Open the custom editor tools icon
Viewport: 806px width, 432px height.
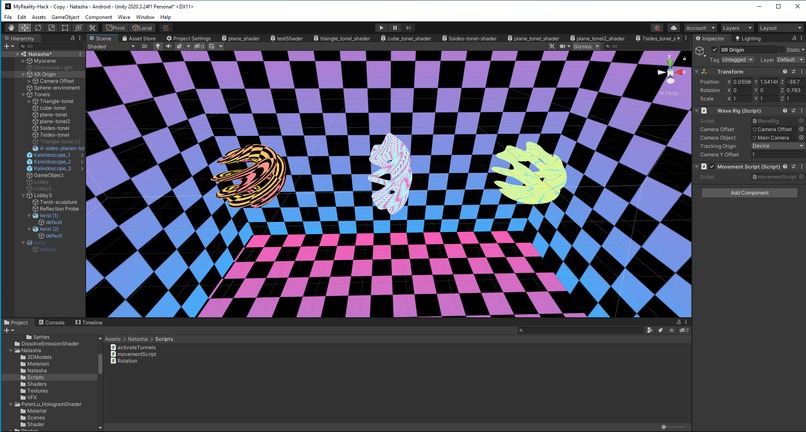click(x=92, y=28)
